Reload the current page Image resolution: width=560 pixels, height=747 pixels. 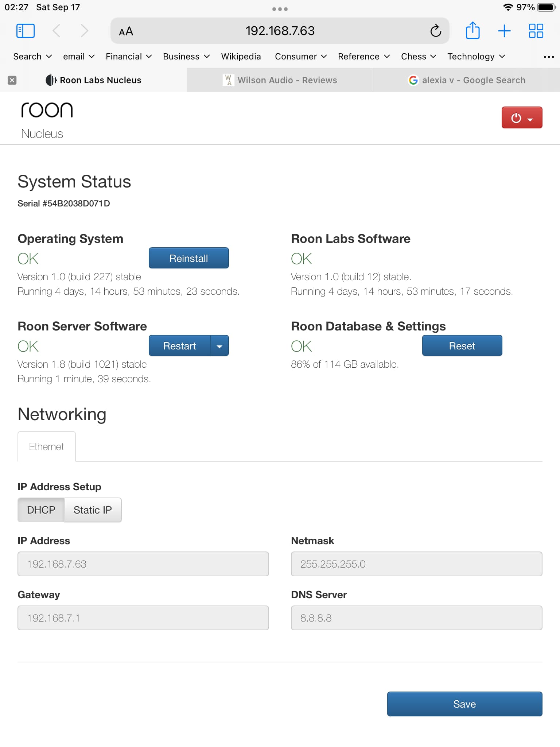pos(436,31)
